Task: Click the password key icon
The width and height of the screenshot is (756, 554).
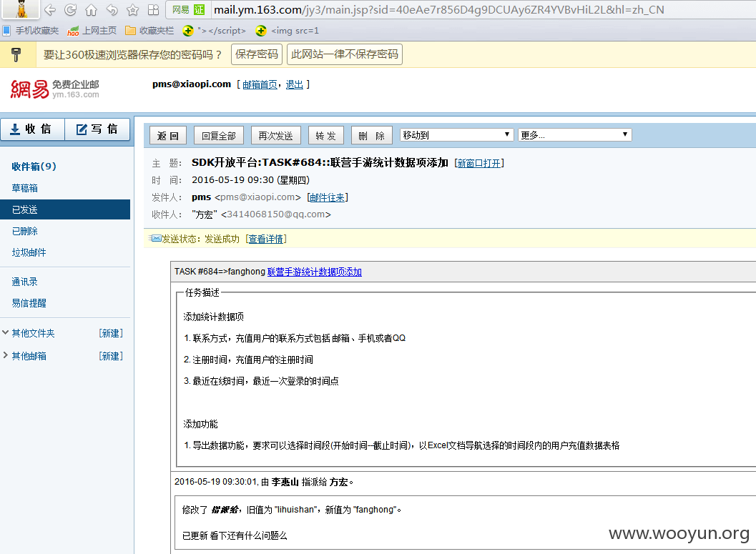Action: [16, 54]
